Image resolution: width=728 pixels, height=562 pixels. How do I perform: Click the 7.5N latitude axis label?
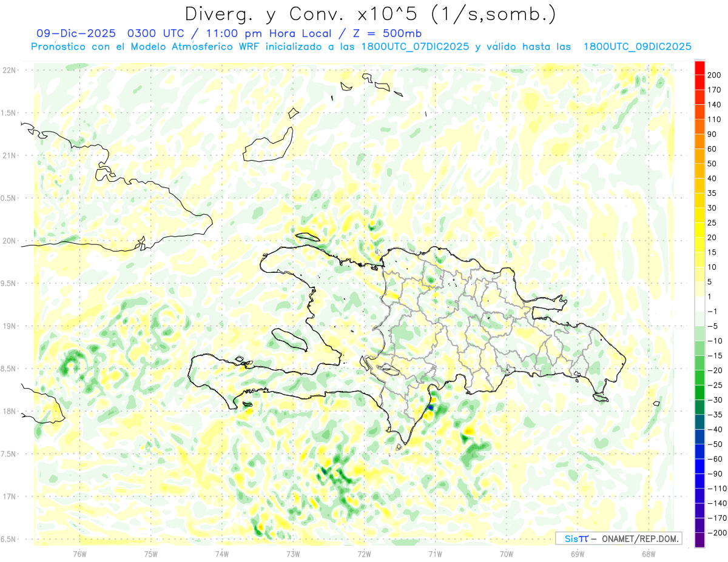click(x=9, y=453)
